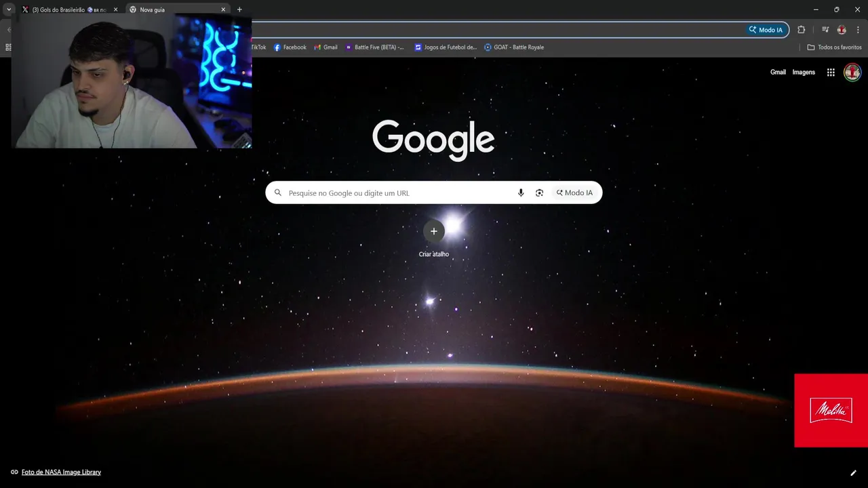Screen dimensions: 868x488
Task: Open search by image lens icon
Action: pyautogui.click(x=539, y=193)
